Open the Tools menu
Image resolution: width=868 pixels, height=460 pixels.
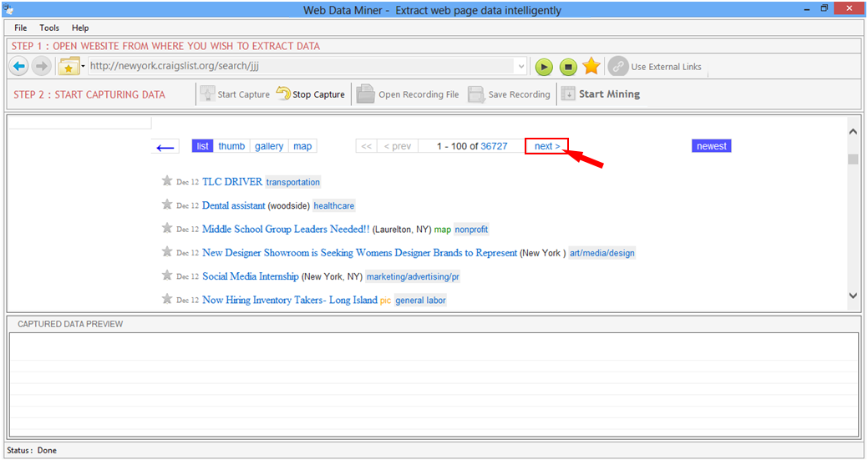click(x=49, y=28)
